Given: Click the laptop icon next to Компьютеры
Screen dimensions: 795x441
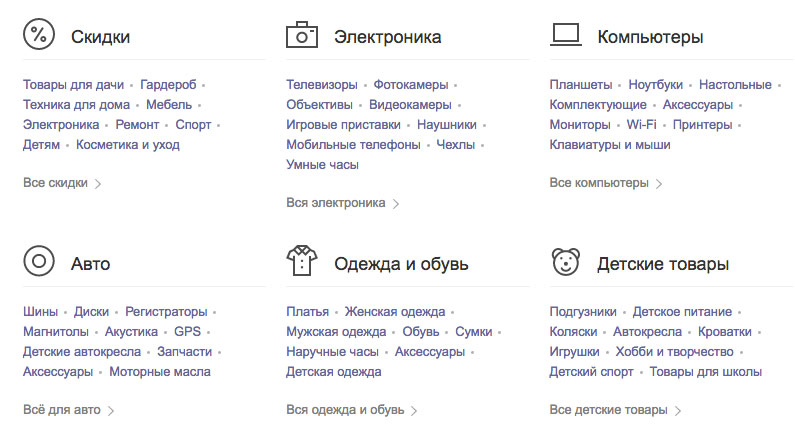Looking at the screenshot, I should click(x=565, y=36).
